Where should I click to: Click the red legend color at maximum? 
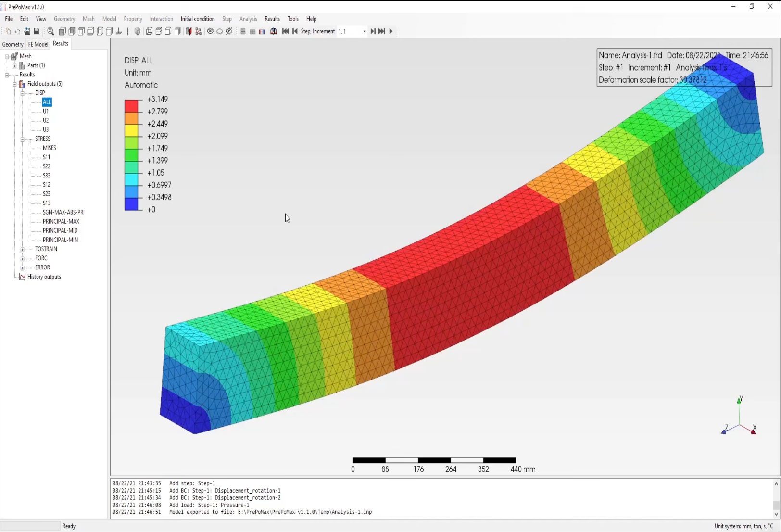(131, 106)
